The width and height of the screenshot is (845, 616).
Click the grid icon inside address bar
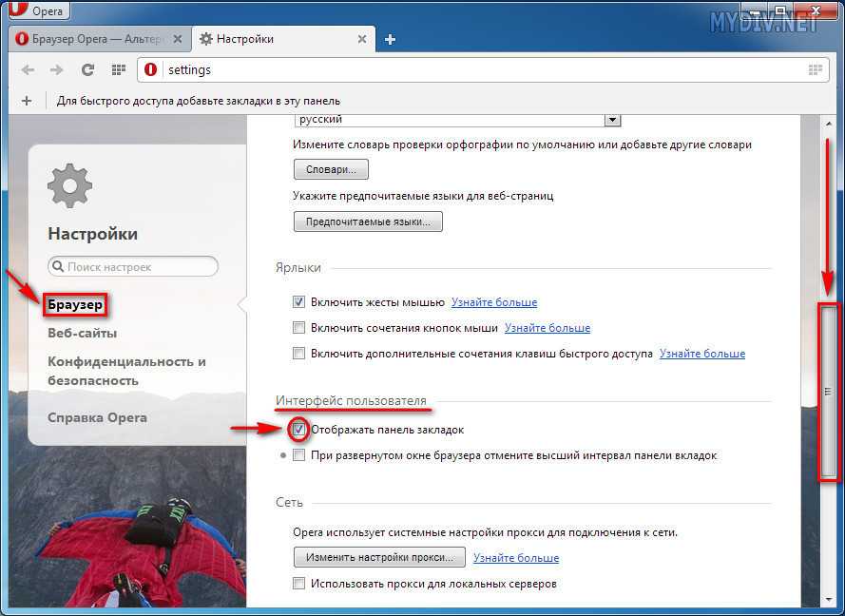pos(816,69)
